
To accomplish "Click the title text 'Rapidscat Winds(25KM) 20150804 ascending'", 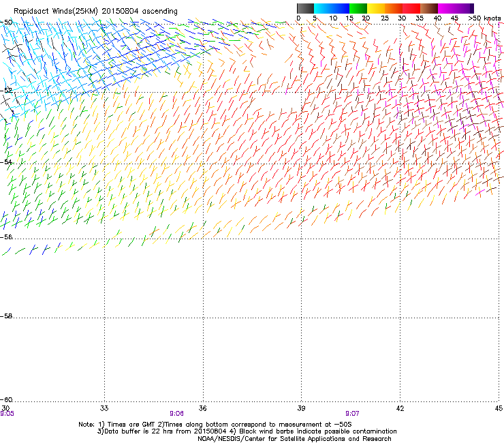I will pyautogui.click(x=95, y=12).
